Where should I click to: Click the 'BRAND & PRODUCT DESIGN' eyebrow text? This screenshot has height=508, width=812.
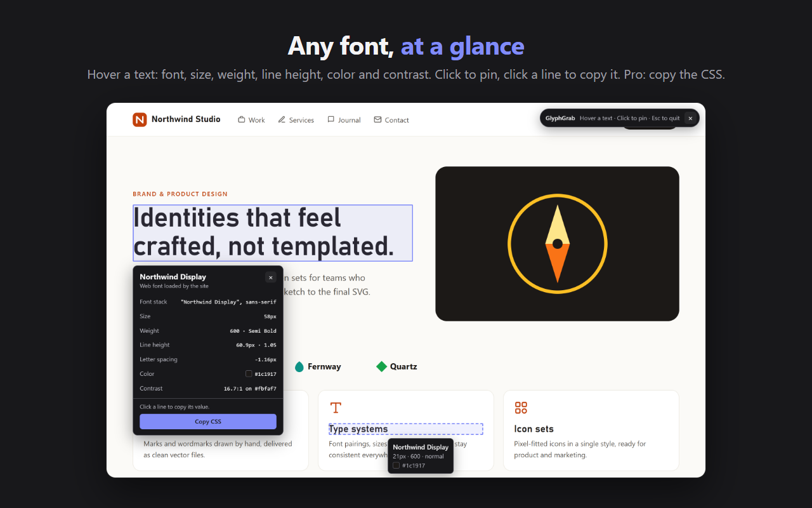point(180,194)
